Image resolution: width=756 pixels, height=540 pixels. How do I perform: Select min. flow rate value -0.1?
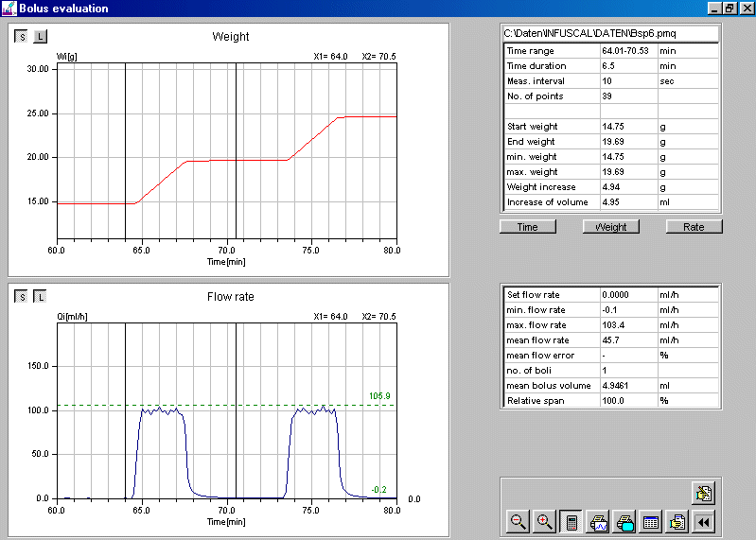pos(609,310)
